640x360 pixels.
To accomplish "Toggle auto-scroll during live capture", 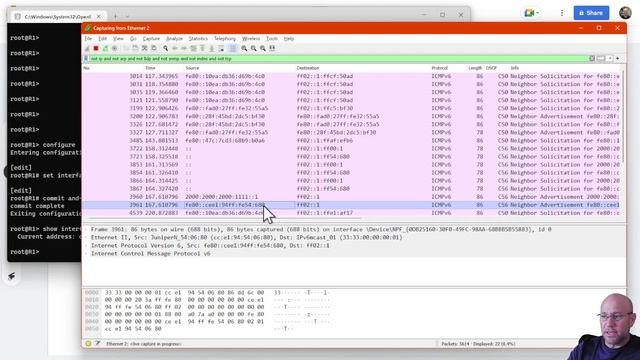I will click(221, 48).
